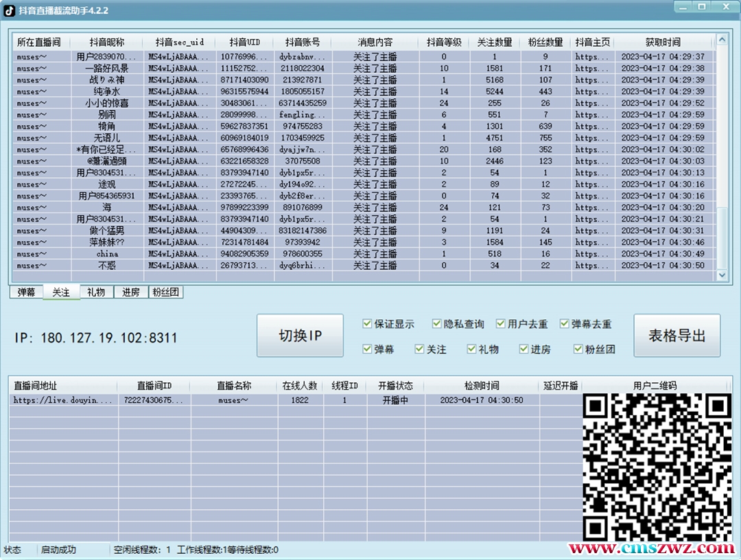This screenshot has width=741, height=560.
Task: Disable the 用户去重 checkbox
Action: click(501, 324)
